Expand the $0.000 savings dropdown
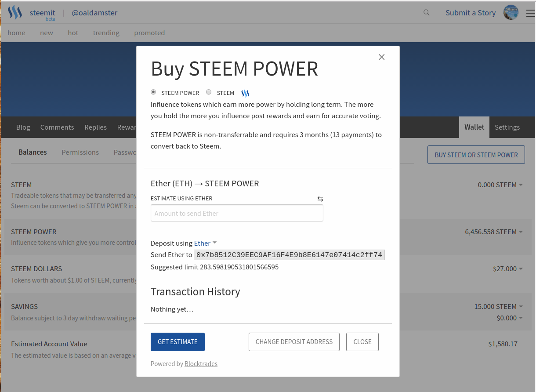536x392 pixels. click(521, 318)
